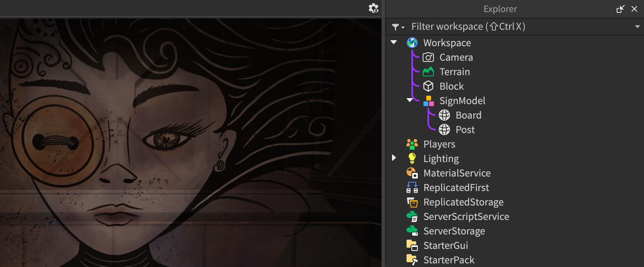Select the Lighting service label
644x267 pixels.
click(x=441, y=158)
